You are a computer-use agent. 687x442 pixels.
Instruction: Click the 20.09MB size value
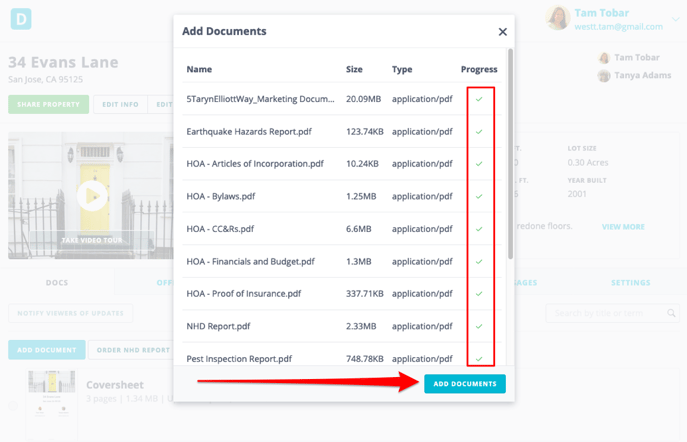click(363, 99)
